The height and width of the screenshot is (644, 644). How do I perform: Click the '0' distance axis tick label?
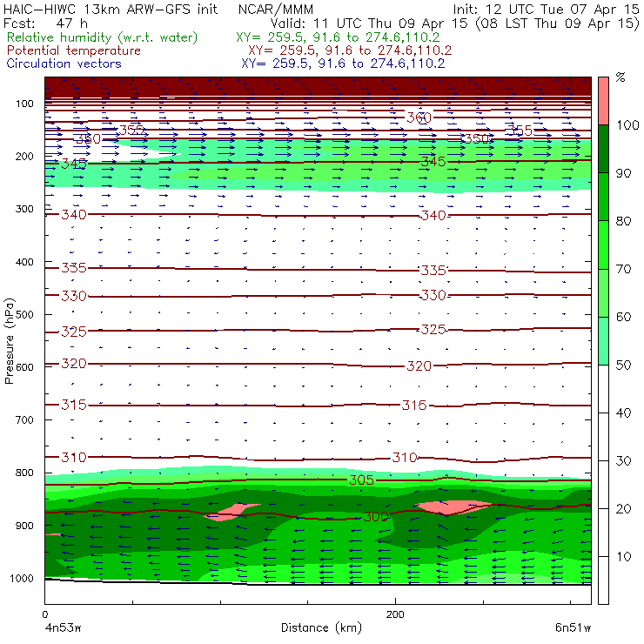point(44,614)
